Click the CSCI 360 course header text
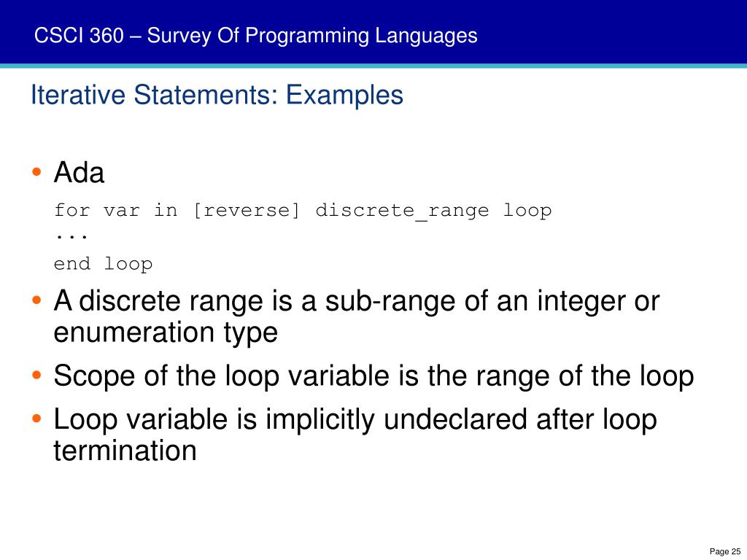This screenshot has width=747, height=560. pos(256,36)
